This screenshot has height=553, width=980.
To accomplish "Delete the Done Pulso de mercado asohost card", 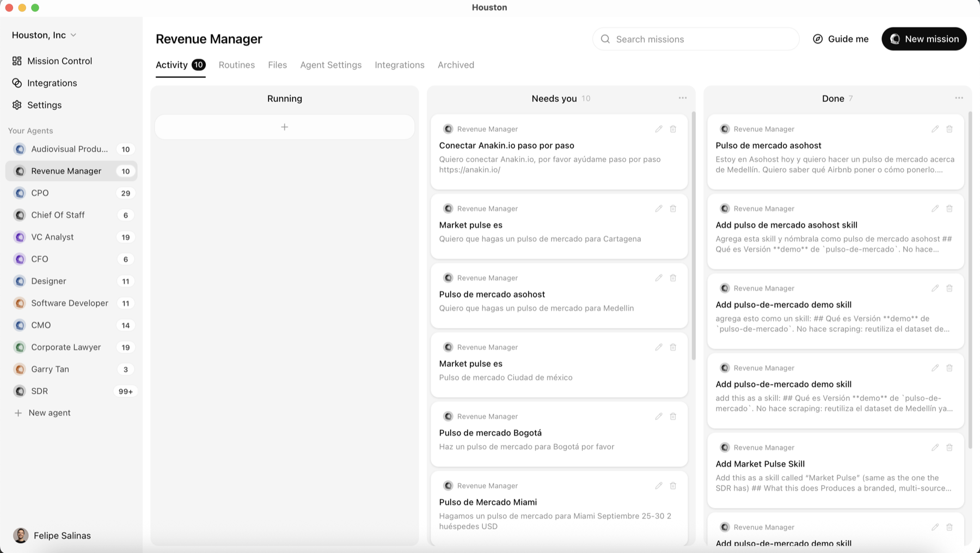I will (950, 129).
